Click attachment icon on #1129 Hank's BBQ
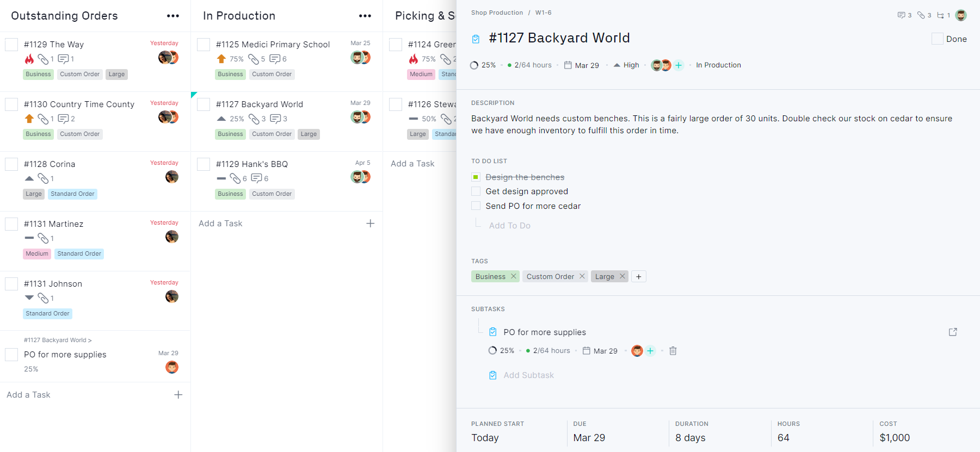The image size is (980, 452). coord(235,178)
